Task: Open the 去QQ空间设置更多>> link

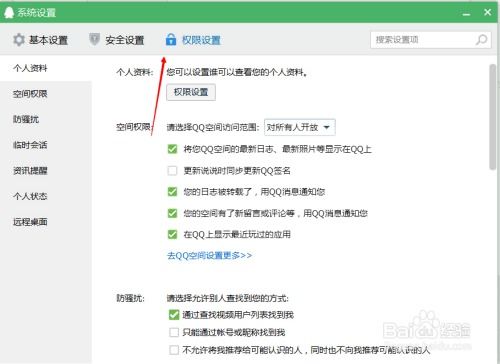Action: coord(209,256)
